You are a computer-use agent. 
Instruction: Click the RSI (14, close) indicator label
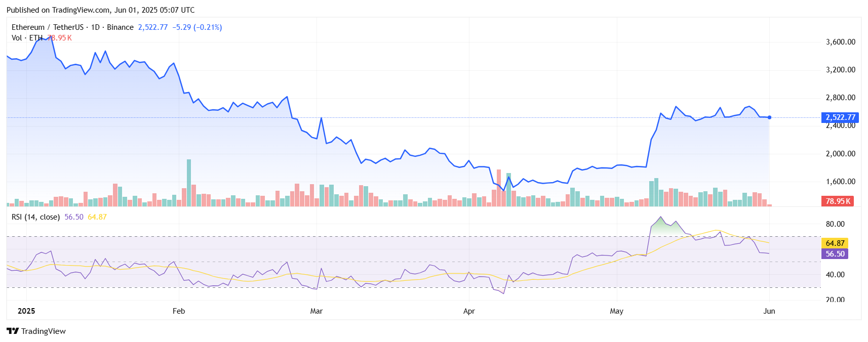tap(35, 217)
